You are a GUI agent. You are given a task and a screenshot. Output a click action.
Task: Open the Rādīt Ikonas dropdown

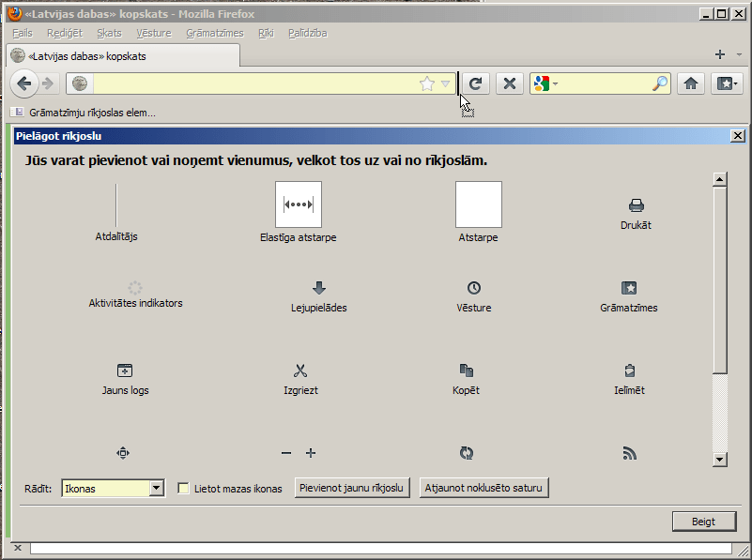114,489
